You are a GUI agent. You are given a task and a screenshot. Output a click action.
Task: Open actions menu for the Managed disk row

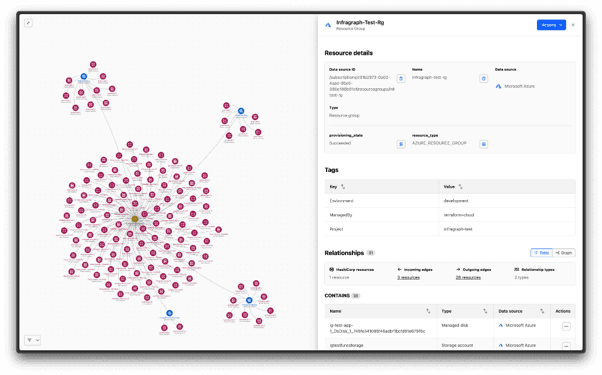566,327
